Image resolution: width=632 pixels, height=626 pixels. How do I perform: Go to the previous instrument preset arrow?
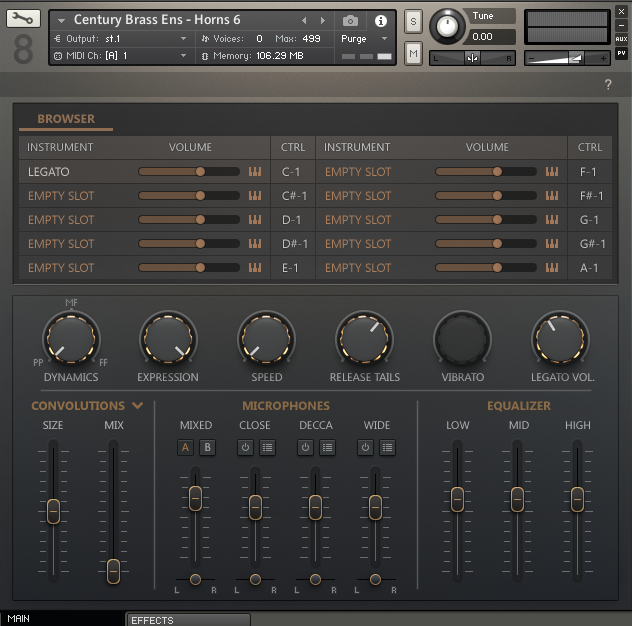304,20
